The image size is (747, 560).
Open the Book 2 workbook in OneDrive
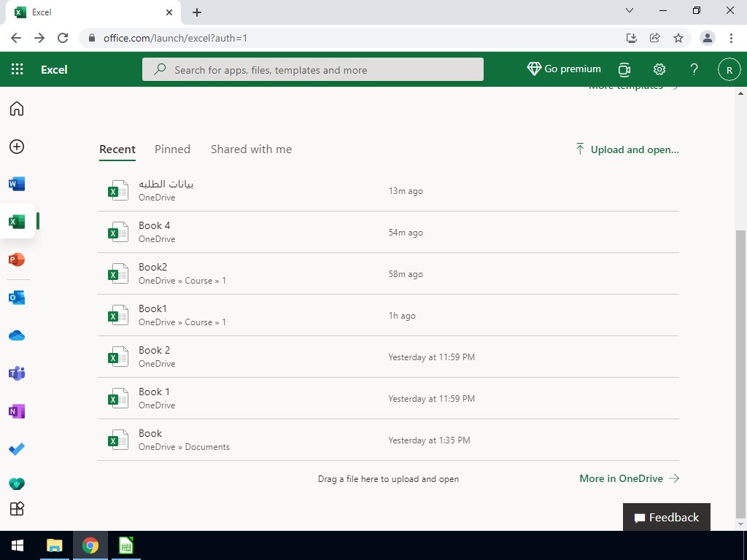pyautogui.click(x=388, y=357)
